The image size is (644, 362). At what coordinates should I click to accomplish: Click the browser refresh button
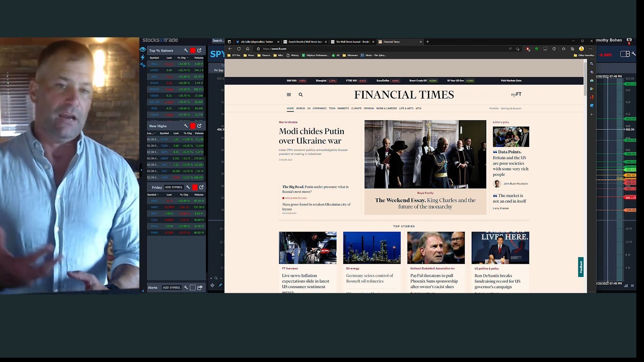pos(239,49)
